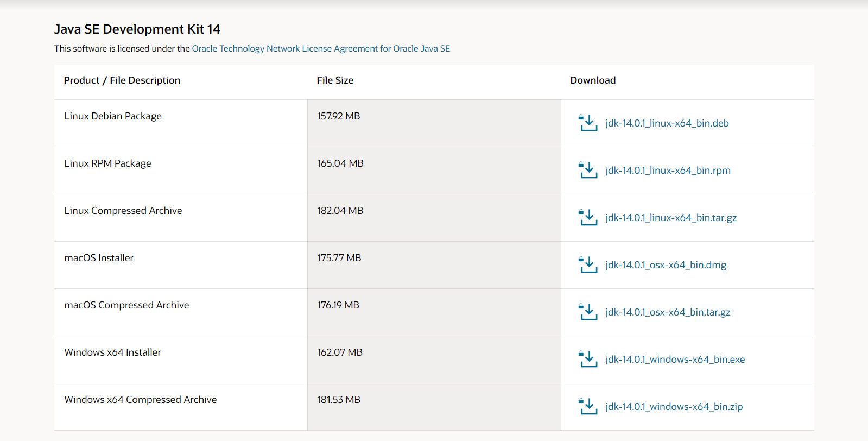Select the 182.04 MB file size
The height and width of the screenshot is (441, 868).
(x=340, y=211)
